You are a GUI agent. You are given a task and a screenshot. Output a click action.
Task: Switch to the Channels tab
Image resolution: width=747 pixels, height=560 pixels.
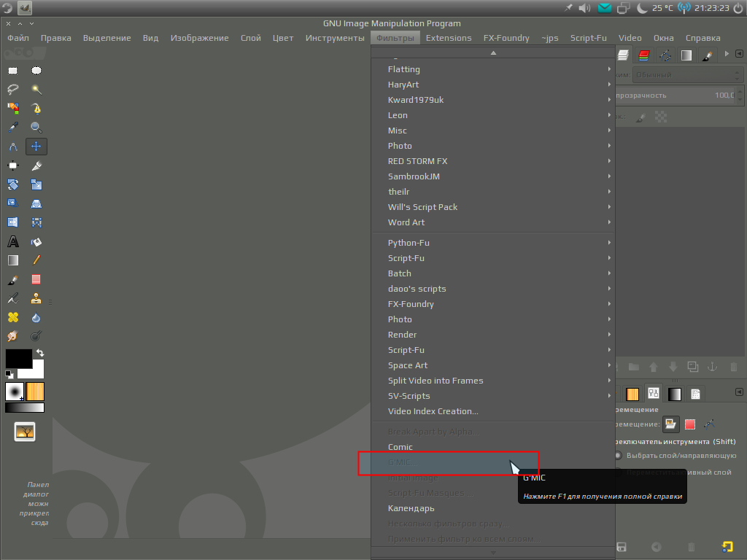point(644,55)
